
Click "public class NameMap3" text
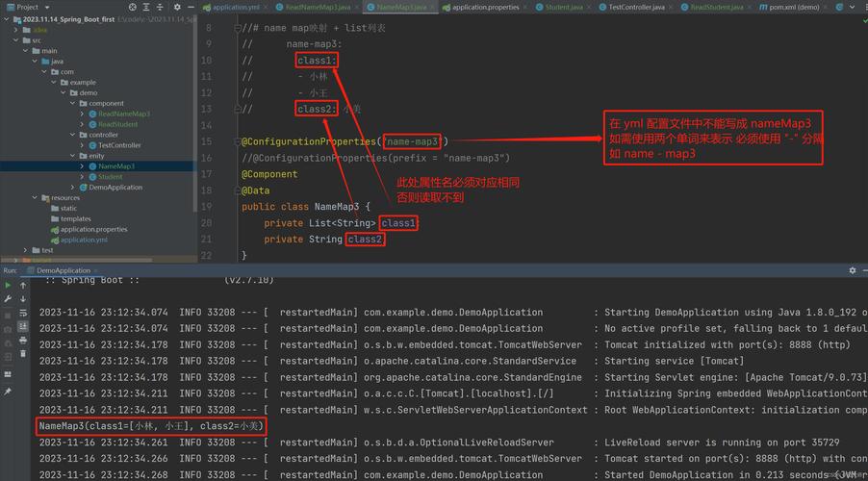pyautogui.click(x=300, y=207)
